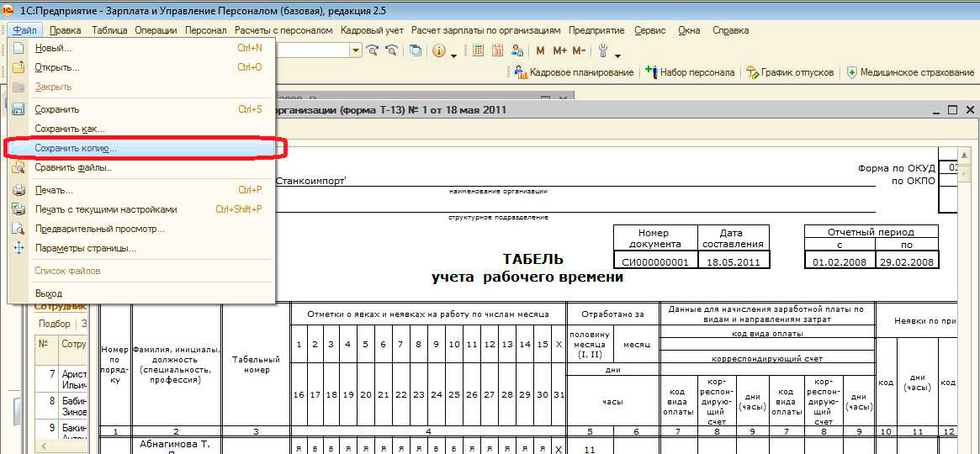The image size is (980, 454).
Task: Choose Сравнить файлы... menu entry
Action: click(x=141, y=167)
